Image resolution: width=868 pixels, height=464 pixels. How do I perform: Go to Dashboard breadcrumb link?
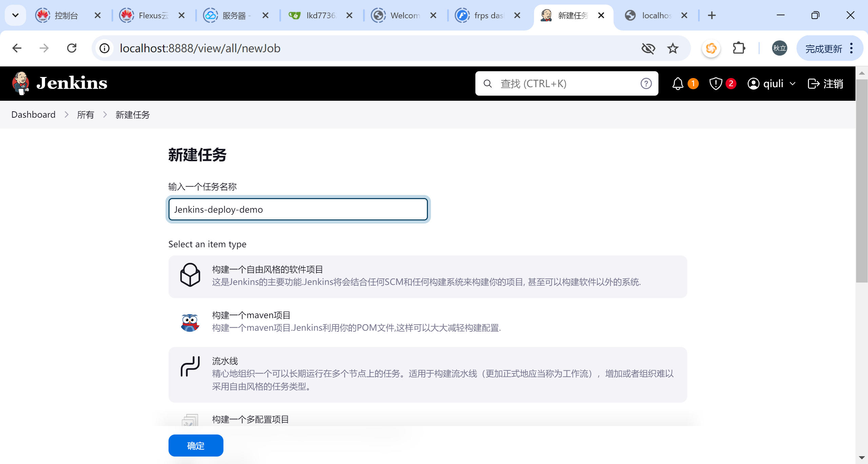33,115
